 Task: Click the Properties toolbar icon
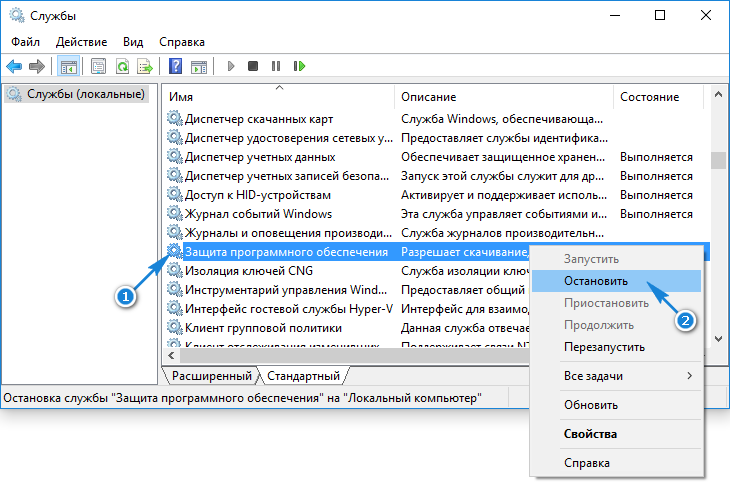98,67
